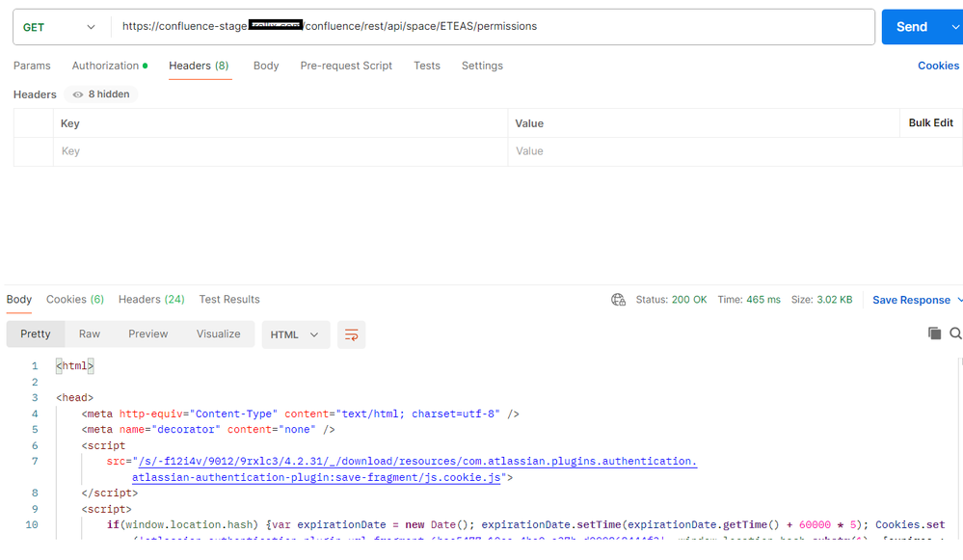Click the Send button
The height and width of the screenshot is (560, 963).
click(x=913, y=26)
